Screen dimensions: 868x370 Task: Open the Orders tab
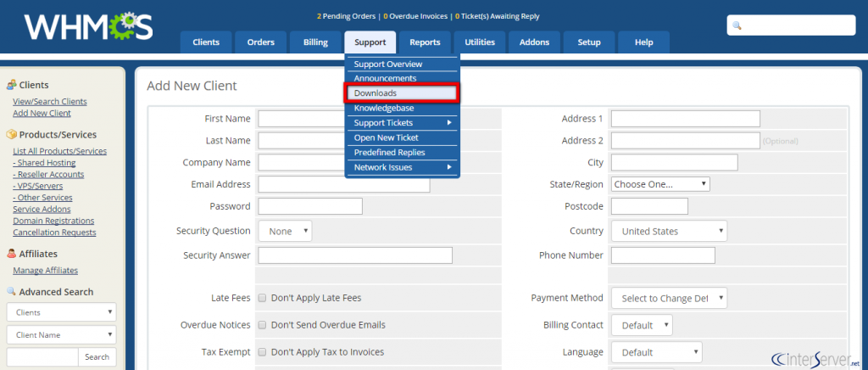[x=261, y=42]
